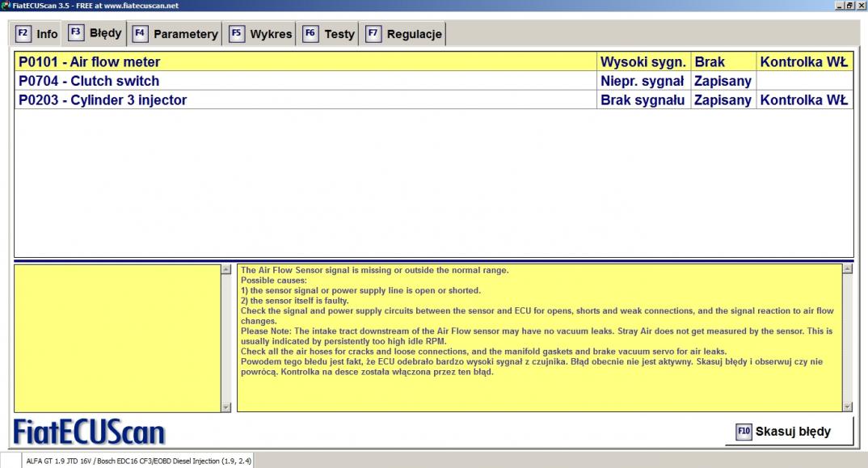Select P0101 - Air flow meter error row
This screenshot has height=468, width=868.
433,61
